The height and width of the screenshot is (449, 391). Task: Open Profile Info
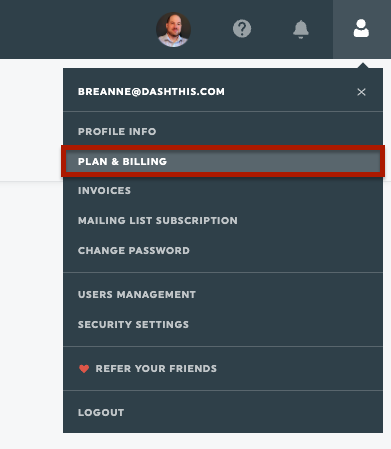pos(117,131)
